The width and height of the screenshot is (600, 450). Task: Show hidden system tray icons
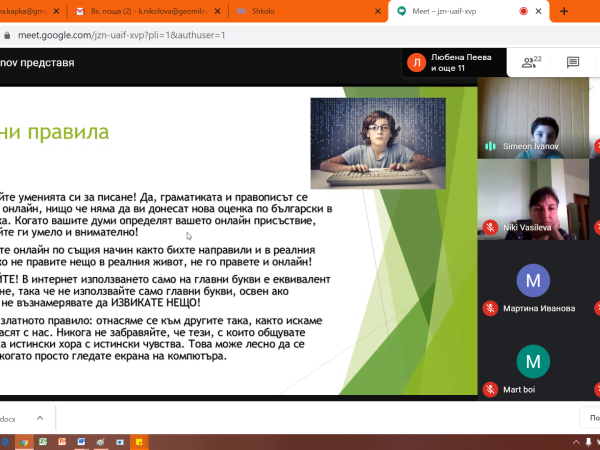[576, 442]
